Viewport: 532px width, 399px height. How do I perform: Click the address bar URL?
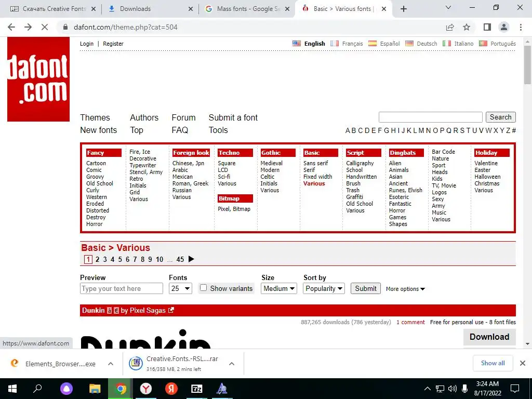[126, 27]
